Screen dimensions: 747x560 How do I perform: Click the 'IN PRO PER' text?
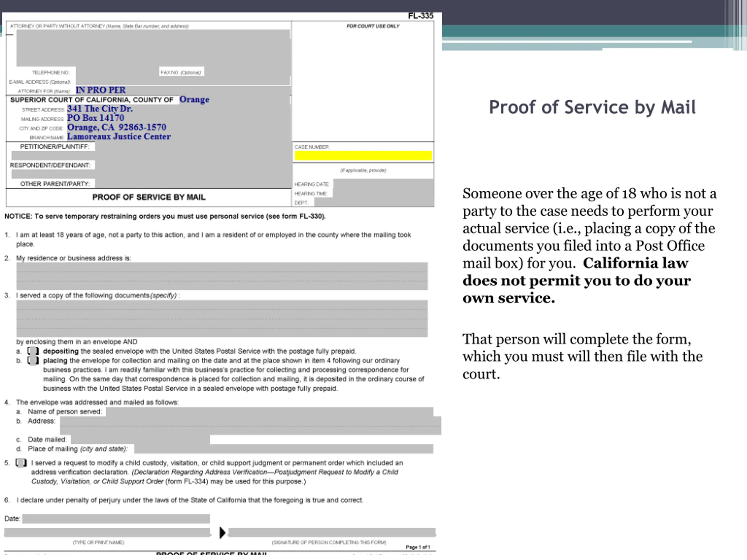click(101, 90)
